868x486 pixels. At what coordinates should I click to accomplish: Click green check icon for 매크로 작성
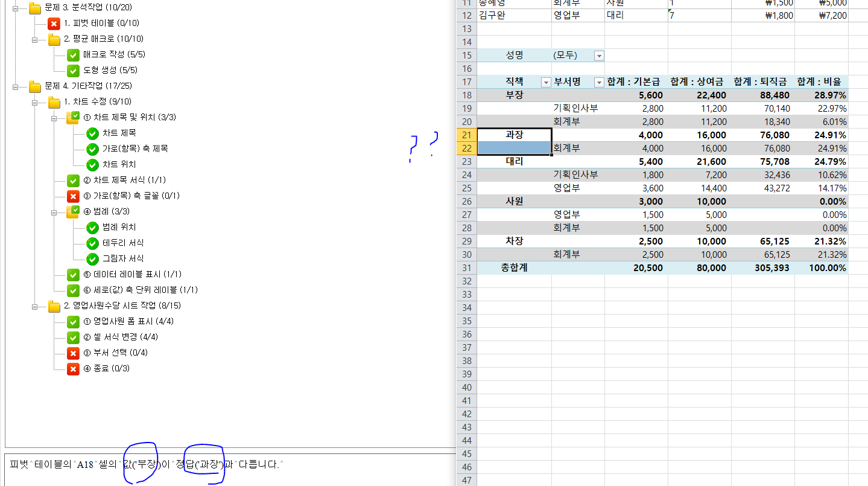pos(73,55)
